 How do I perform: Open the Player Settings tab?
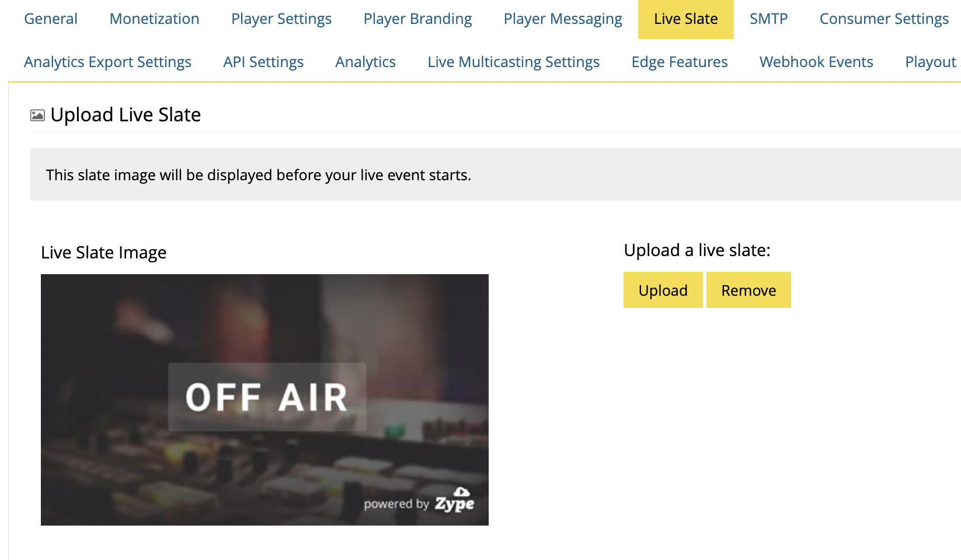point(281,19)
